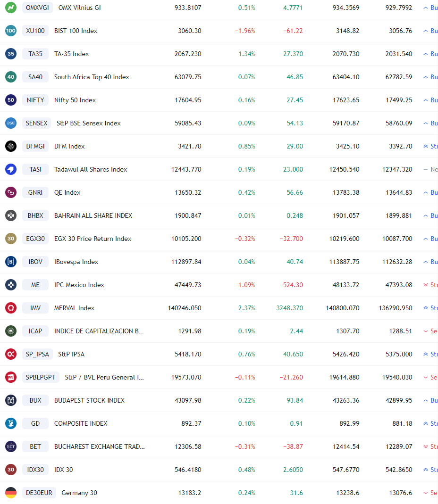The height and width of the screenshot is (504, 438).
Task: Click IPC Mexico change -1.09%
Action: (245, 285)
